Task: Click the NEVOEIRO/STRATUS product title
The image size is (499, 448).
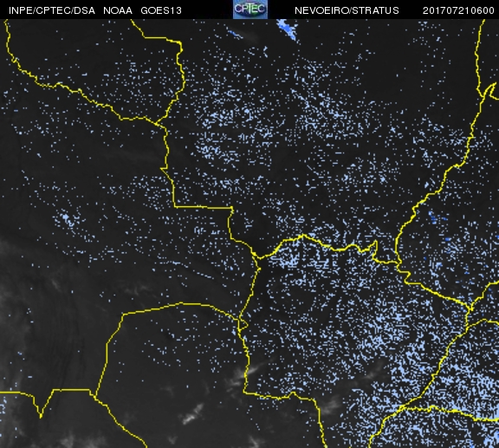Action: (347, 10)
